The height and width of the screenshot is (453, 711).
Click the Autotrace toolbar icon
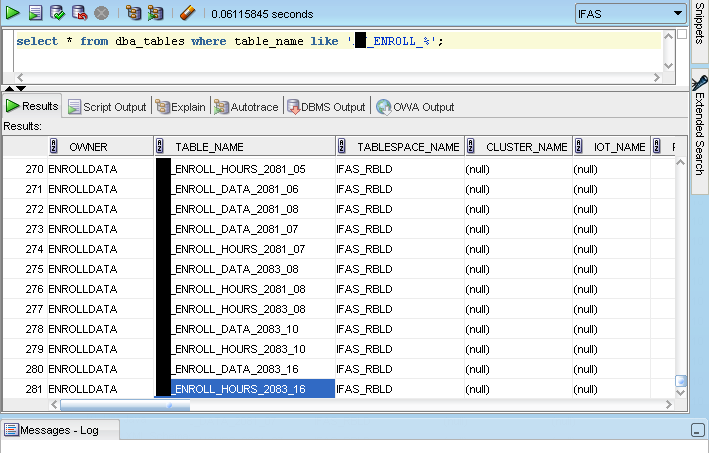155,13
